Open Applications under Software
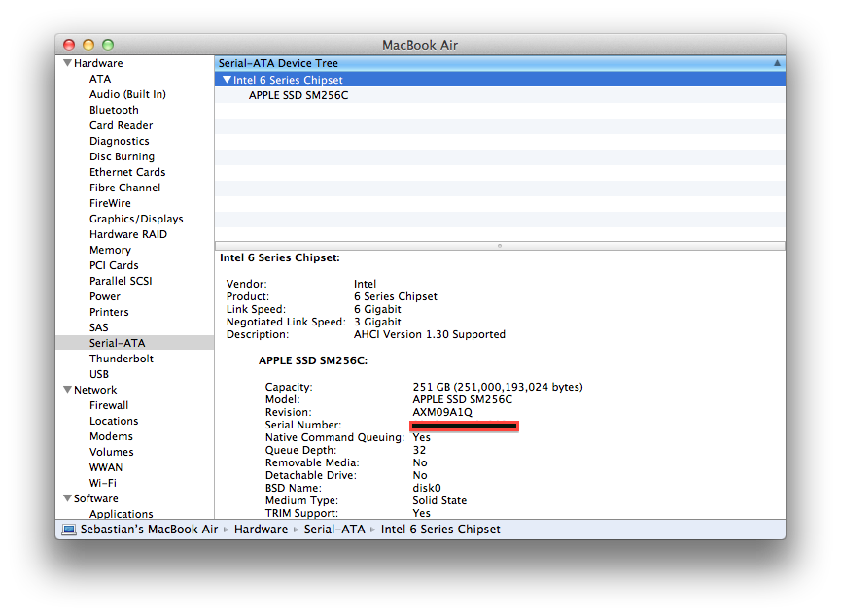The image size is (841, 616). point(122,514)
